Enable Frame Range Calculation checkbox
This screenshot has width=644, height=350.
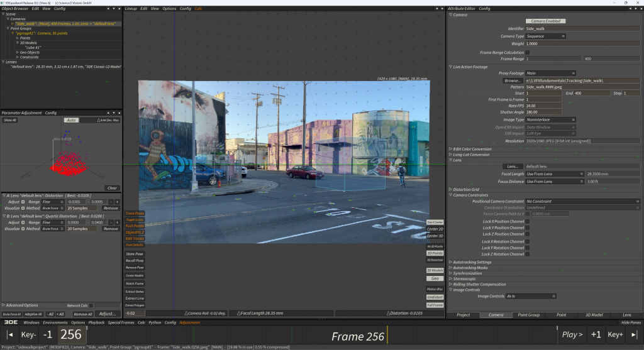point(528,53)
